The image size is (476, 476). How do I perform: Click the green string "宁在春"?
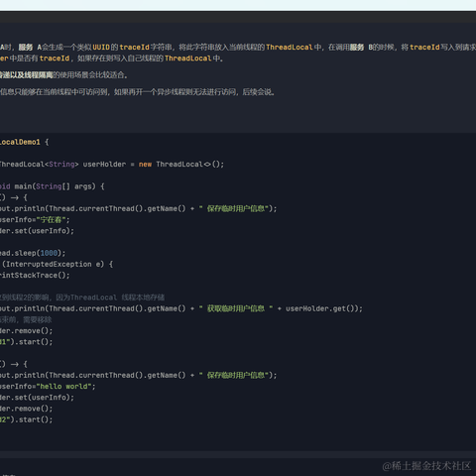tap(52, 220)
